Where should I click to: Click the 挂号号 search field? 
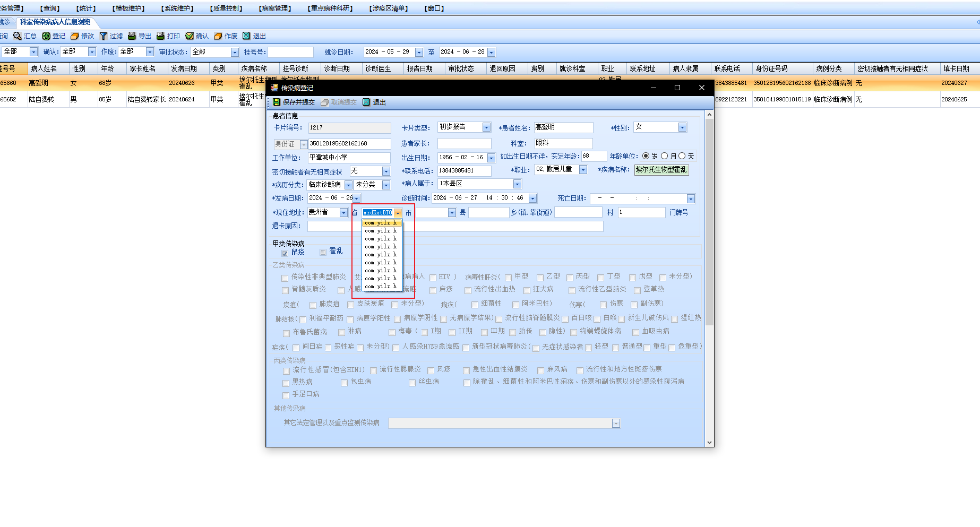[290, 52]
